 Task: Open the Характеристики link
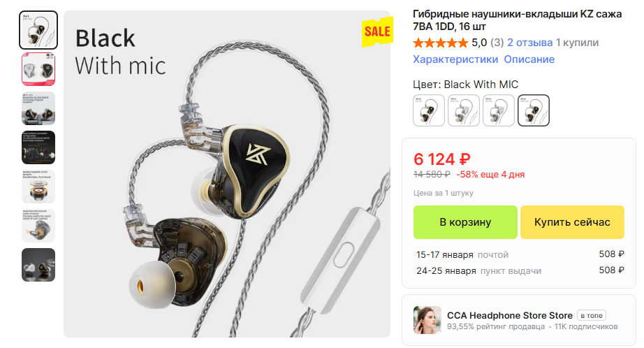coord(455,59)
